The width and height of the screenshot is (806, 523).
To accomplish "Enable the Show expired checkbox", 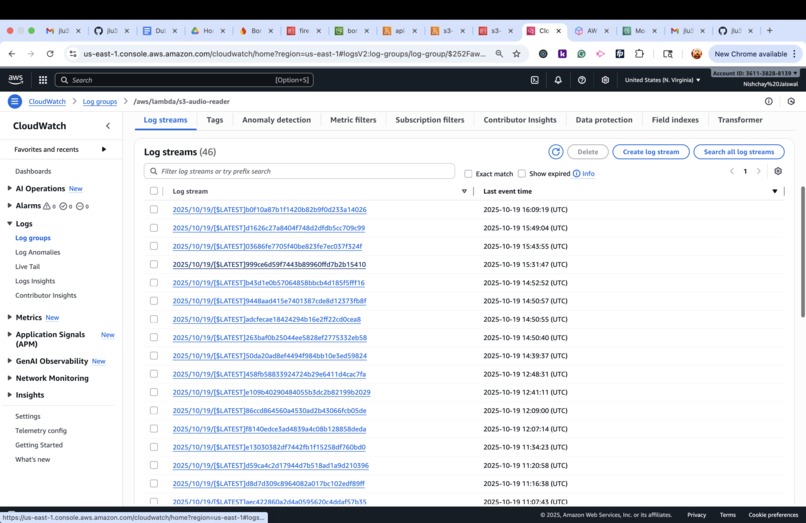I will click(x=522, y=173).
